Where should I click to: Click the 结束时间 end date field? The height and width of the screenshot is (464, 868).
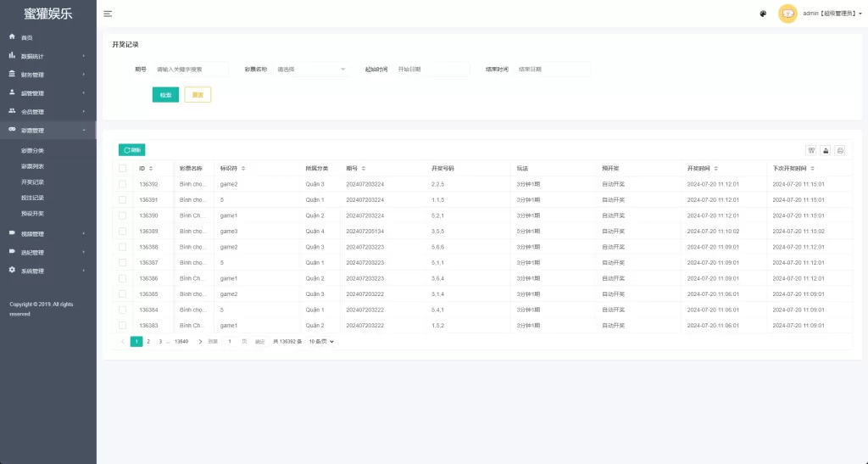[552, 70]
